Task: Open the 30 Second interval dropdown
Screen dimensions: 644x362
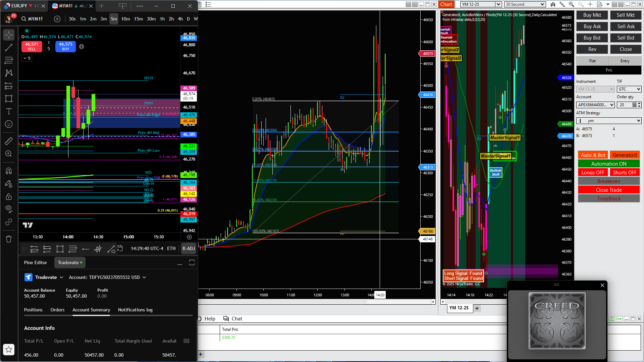Action: click(525, 4)
